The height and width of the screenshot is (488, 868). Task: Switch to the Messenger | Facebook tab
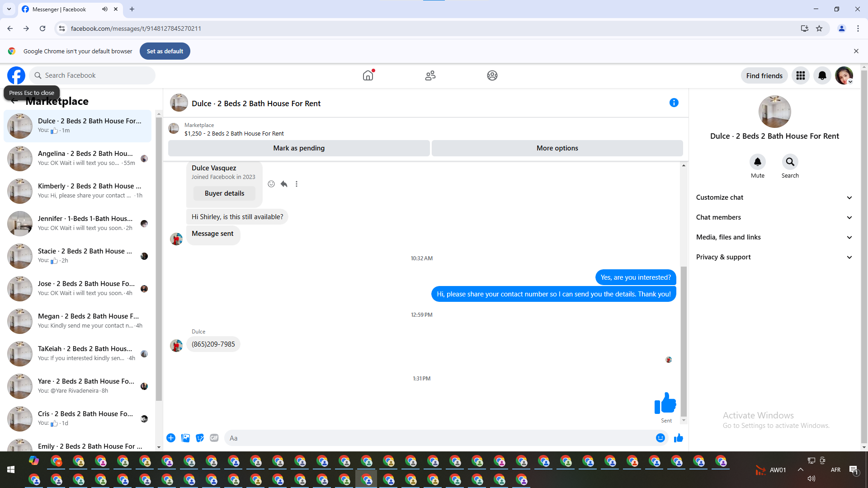coord(70,9)
